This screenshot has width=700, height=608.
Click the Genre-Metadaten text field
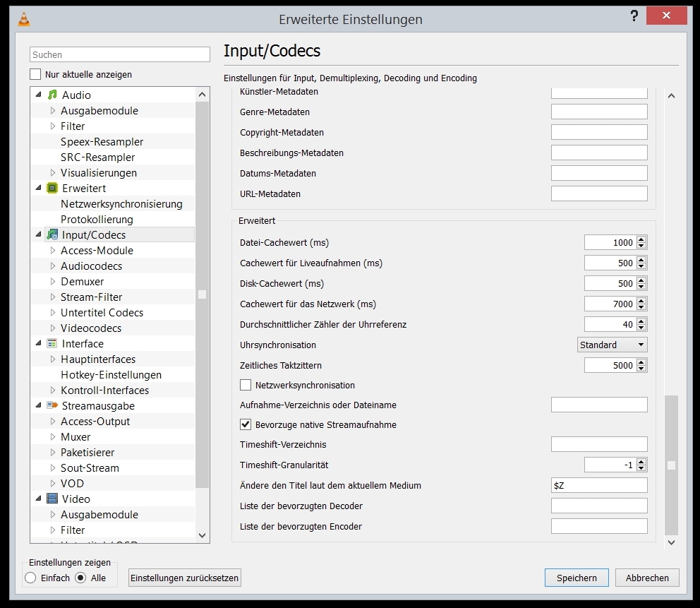[599, 112]
